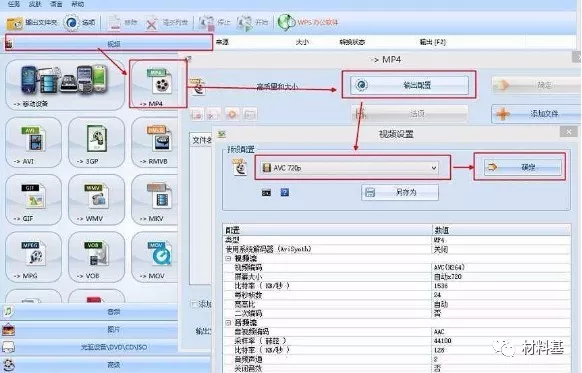Open the AVC 720p preset dropdown
Screen dimensions: 582x373
pyautogui.click(x=350, y=168)
